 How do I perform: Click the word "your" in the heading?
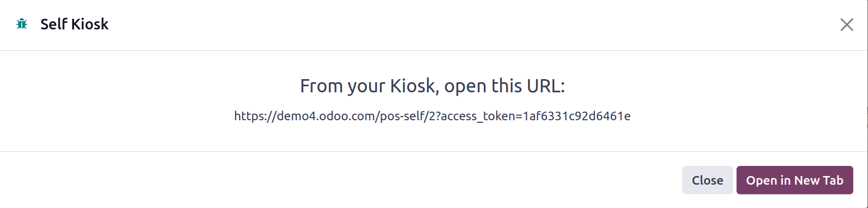(x=366, y=86)
